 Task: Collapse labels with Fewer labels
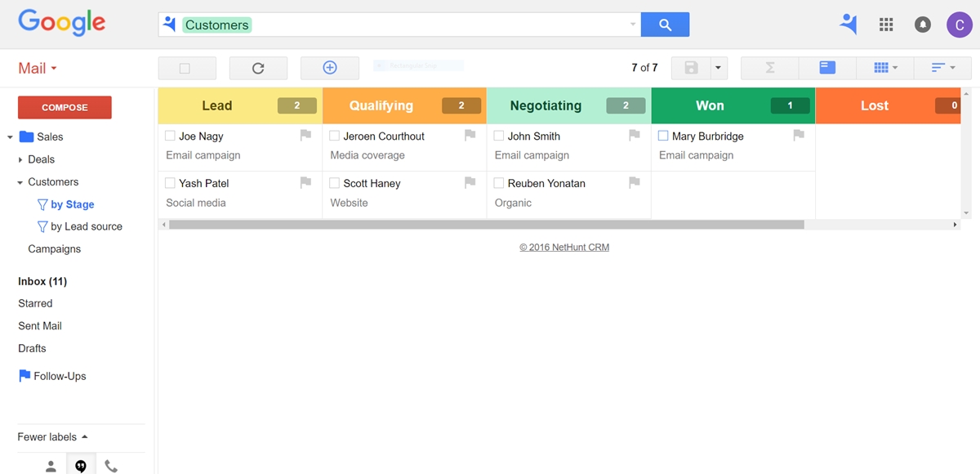(53, 437)
